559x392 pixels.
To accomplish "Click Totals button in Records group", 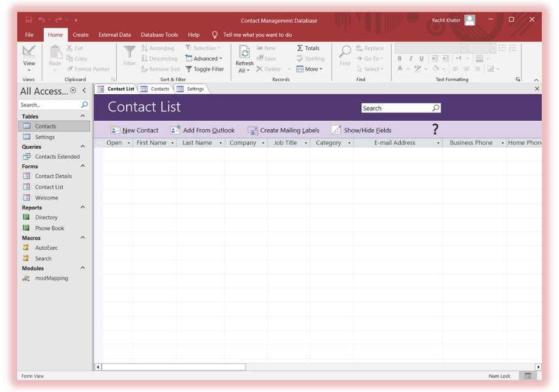I will (308, 48).
